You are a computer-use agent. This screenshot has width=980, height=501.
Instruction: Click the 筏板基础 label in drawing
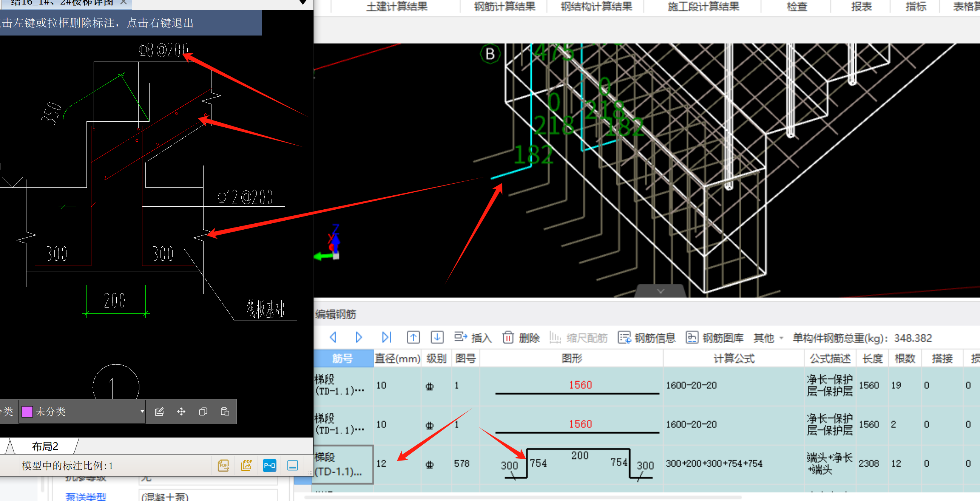[x=265, y=308]
